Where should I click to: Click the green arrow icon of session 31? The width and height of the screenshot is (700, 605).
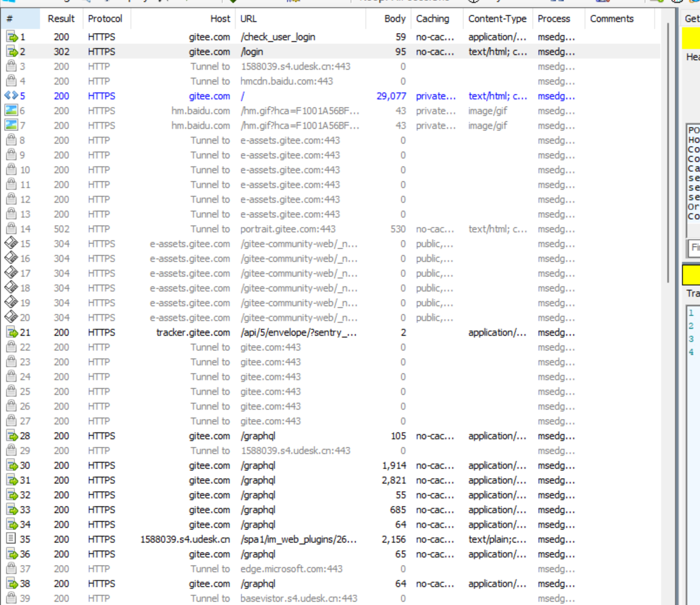(12, 480)
